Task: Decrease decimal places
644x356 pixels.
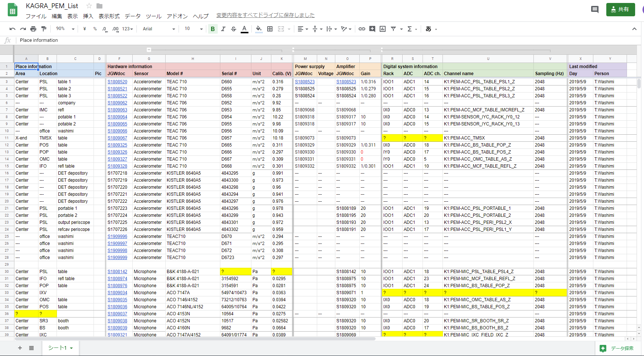Action: 105,29
